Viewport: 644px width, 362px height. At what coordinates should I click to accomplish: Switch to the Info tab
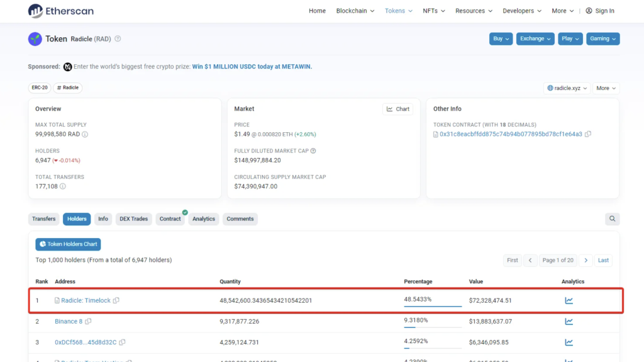[x=103, y=219]
